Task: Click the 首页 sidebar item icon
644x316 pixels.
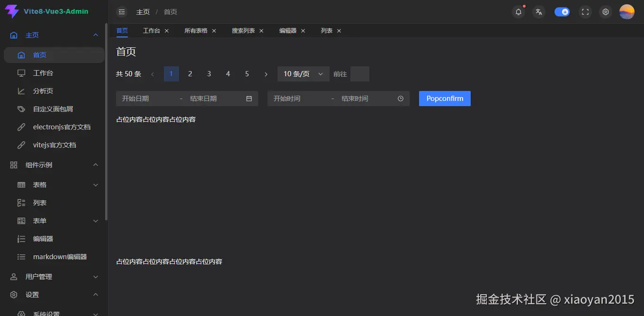Action: pyautogui.click(x=21, y=55)
